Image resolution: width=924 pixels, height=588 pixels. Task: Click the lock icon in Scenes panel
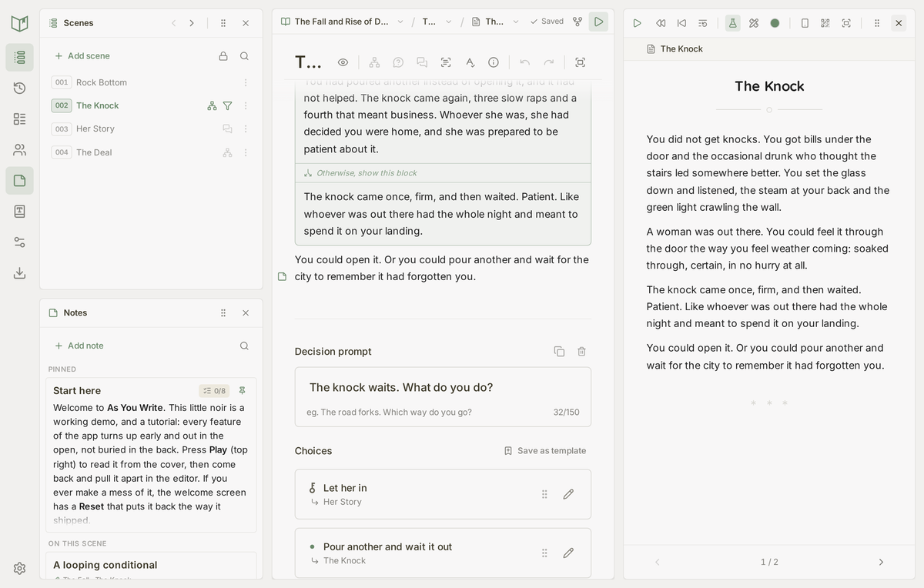coord(223,55)
